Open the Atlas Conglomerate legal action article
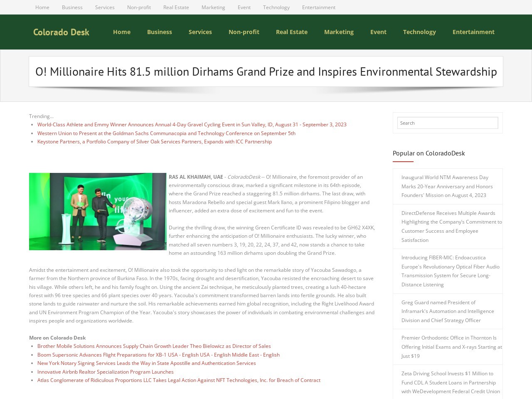This screenshot has width=532, height=399. point(179,380)
